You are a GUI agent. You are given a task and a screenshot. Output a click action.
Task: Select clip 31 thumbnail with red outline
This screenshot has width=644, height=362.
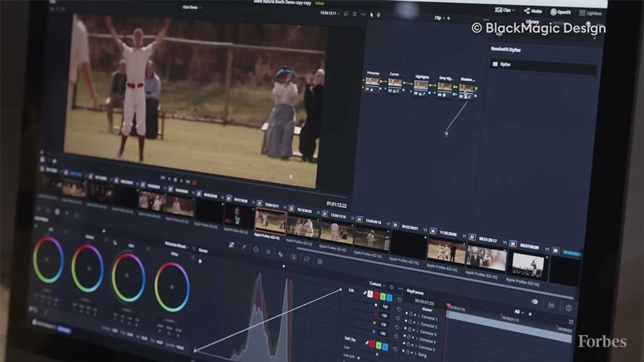pos(271,221)
